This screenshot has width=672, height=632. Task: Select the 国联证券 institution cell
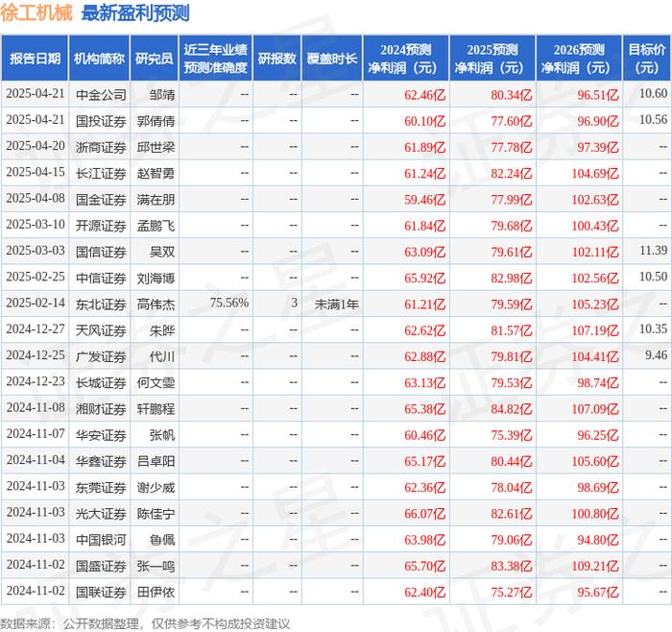pos(101,592)
